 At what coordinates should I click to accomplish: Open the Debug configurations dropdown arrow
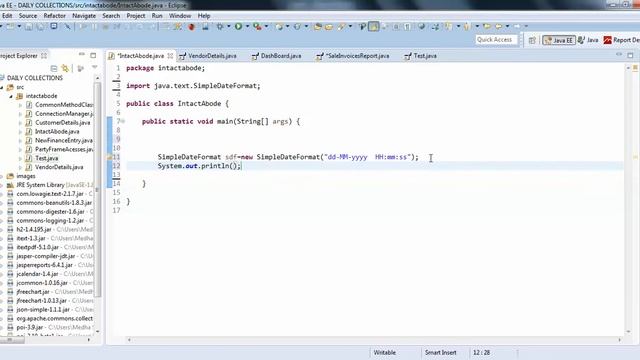click(x=229, y=27)
